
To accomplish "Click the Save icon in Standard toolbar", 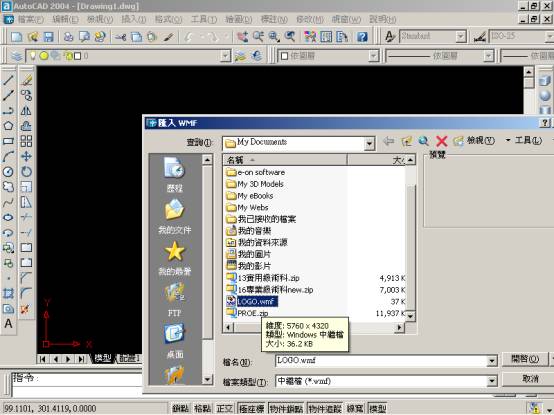I will point(48,37).
